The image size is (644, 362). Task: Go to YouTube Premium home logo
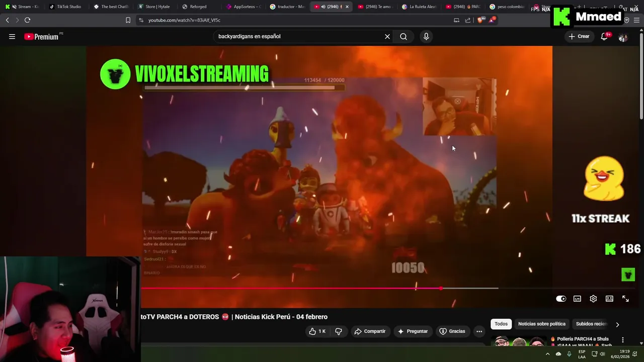(42, 37)
